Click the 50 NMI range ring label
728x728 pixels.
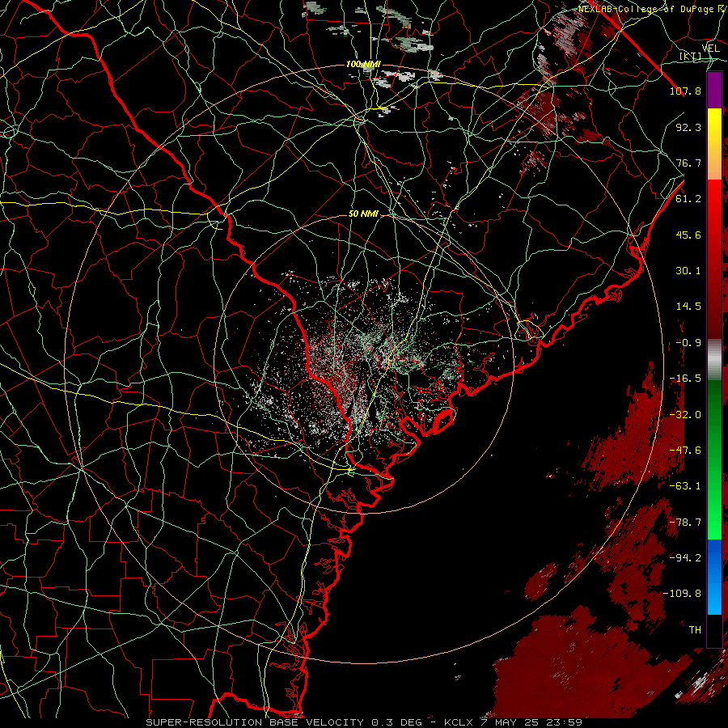click(363, 214)
